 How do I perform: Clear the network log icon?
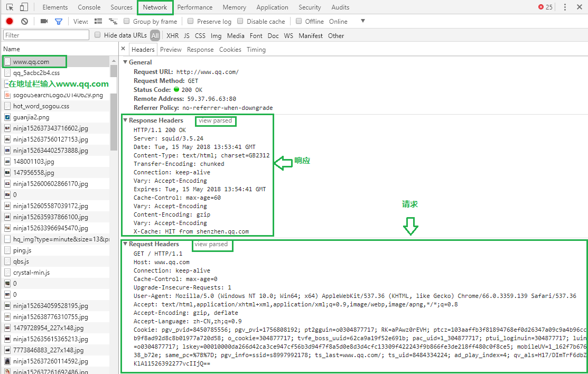[24, 21]
